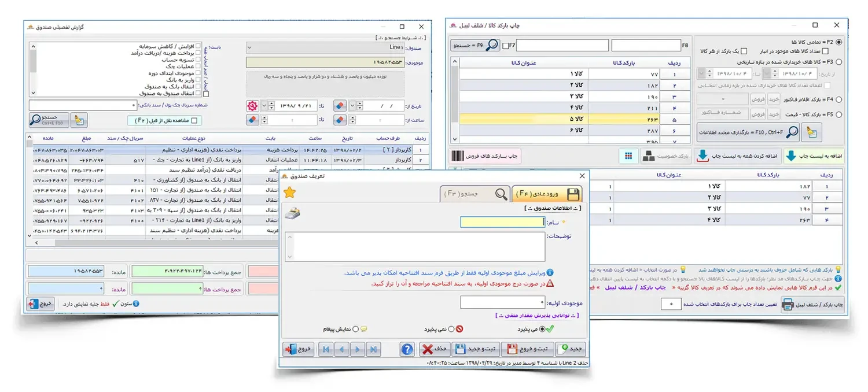
Task: Click the up stepper arrow on the time field
Action: 352,117
